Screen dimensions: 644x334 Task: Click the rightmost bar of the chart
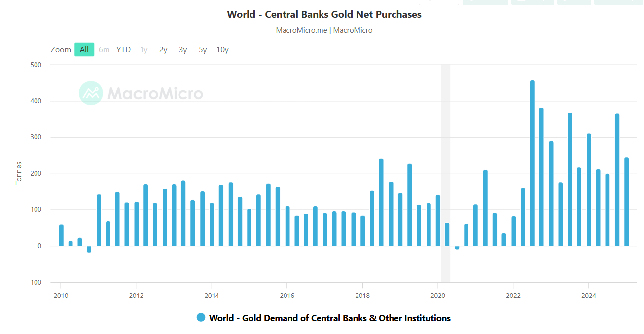coord(626,202)
